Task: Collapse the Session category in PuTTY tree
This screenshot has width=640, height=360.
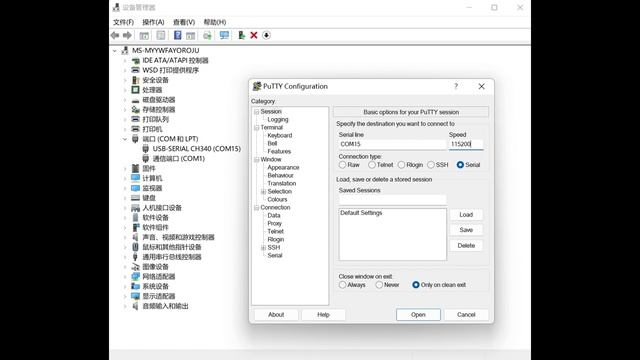Action: click(256, 111)
